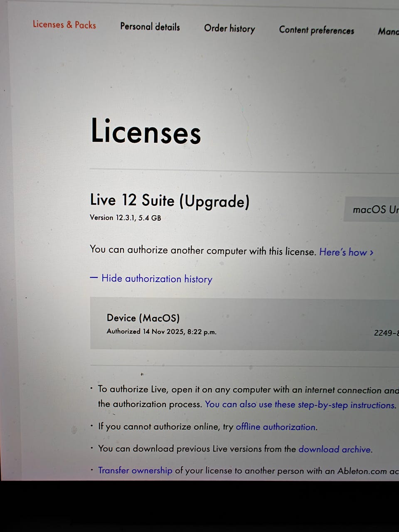Click the chevron arrow after Here's how
399x532 pixels.
(x=372, y=253)
